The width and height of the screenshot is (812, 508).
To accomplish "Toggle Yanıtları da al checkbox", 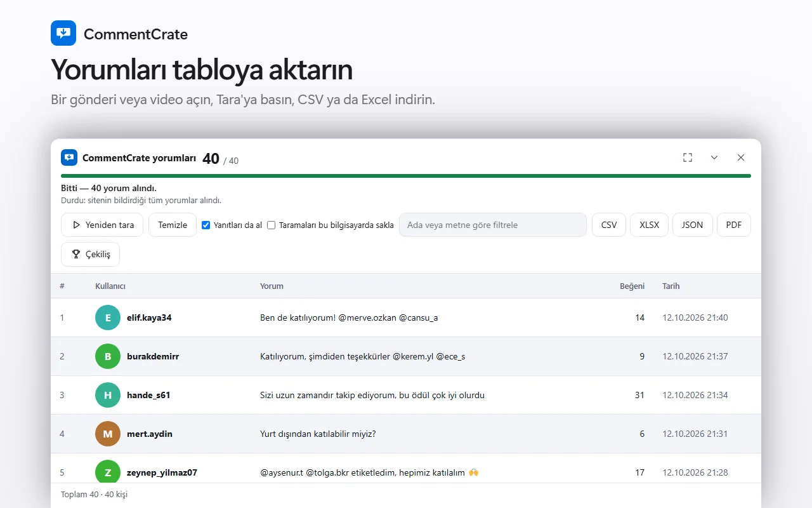I will pos(206,225).
